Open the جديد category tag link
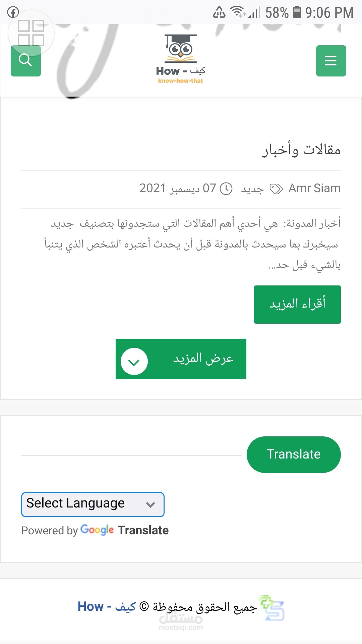This screenshot has width=362, height=644. pos(252,189)
